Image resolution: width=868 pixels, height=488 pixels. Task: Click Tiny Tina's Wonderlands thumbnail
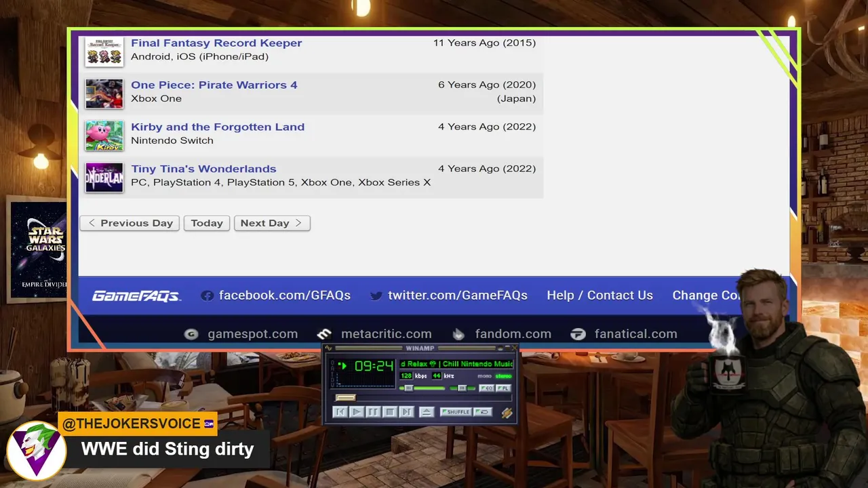click(104, 178)
